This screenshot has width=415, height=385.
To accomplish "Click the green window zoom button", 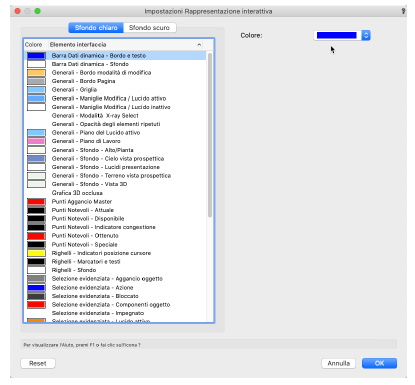I will coord(38,11).
